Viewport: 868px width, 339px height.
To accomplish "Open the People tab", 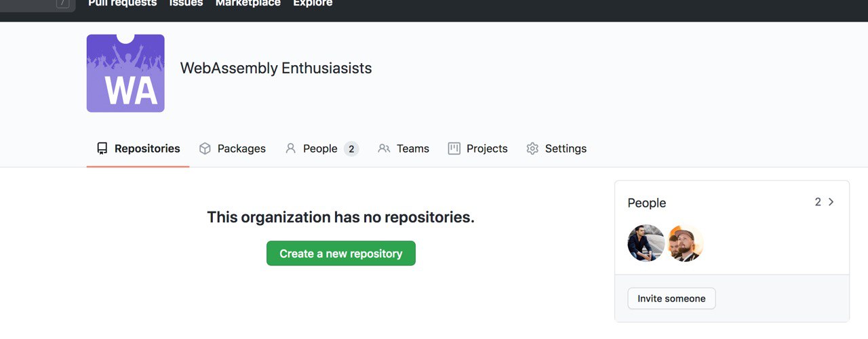I will click(x=321, y=148).
